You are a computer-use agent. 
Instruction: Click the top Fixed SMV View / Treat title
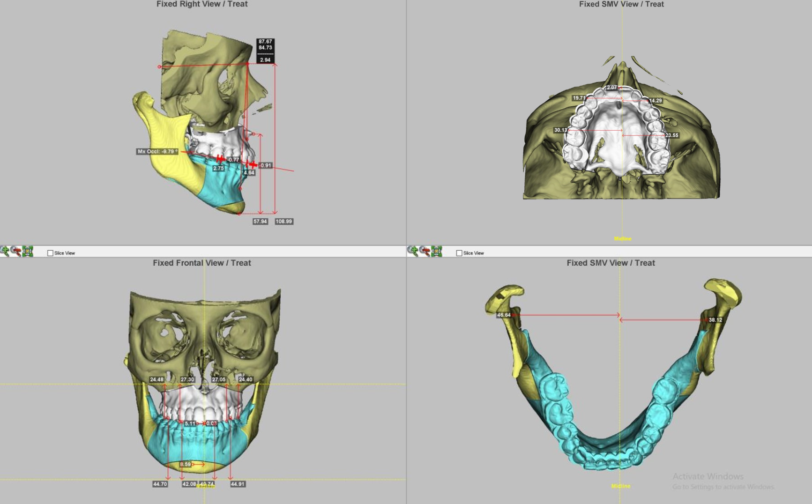(x=621, y=4)
